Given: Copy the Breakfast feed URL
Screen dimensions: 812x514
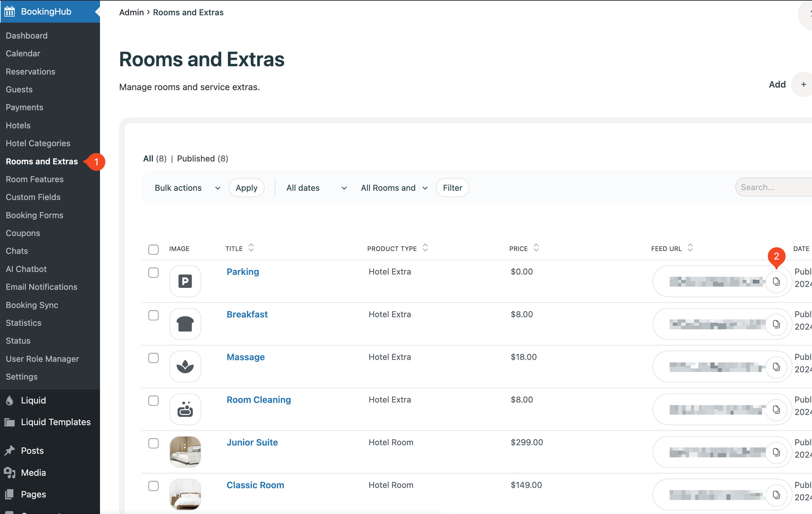Looking at the screenshot, I should [776, 324].
